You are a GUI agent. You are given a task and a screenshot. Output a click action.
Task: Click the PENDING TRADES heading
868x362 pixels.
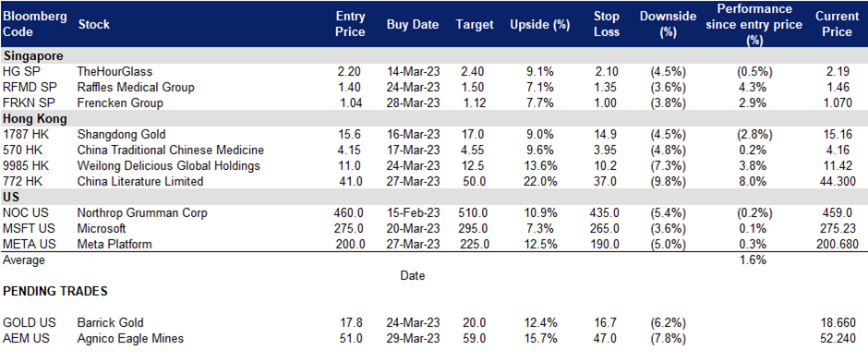(55, 292)
